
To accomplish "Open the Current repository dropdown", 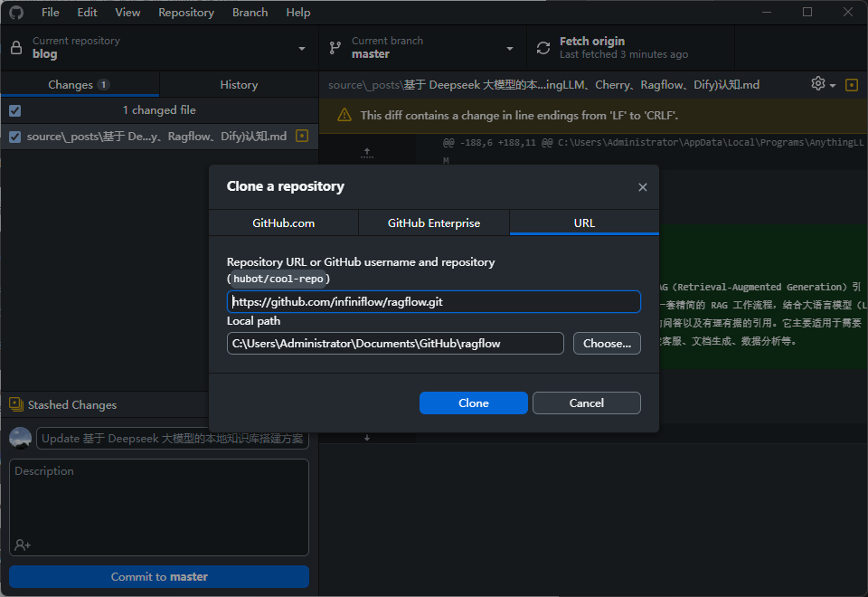I will (159, 48).
